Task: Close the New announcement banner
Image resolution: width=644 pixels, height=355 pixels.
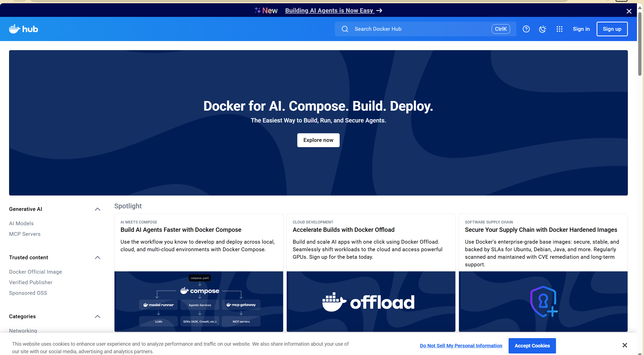Action: [x=629, y=11]
